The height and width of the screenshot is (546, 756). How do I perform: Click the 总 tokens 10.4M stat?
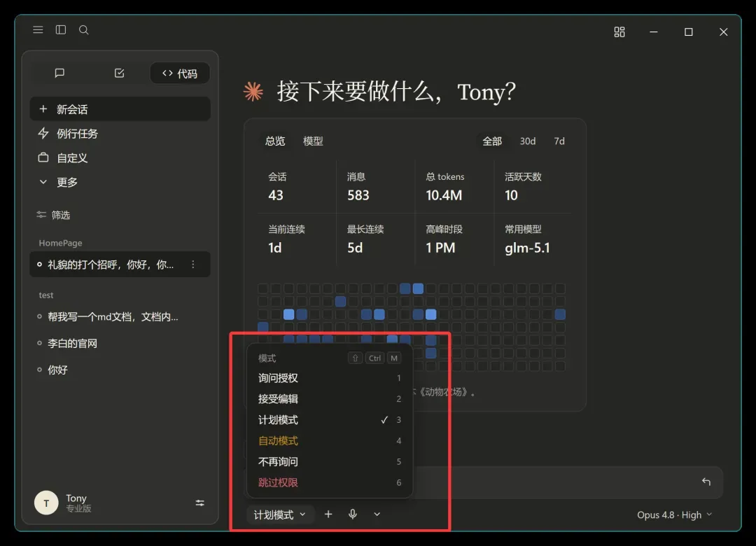(454, 187)
